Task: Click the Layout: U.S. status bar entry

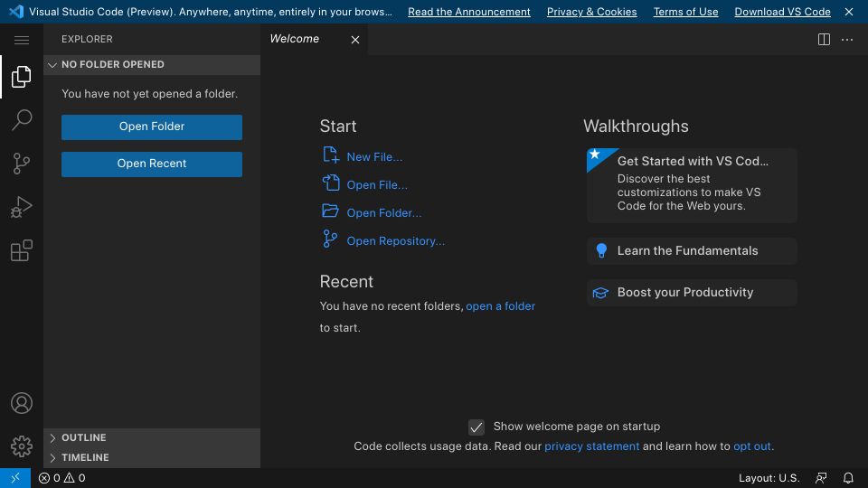Action: pyautogui.click(x=769, y=478)
